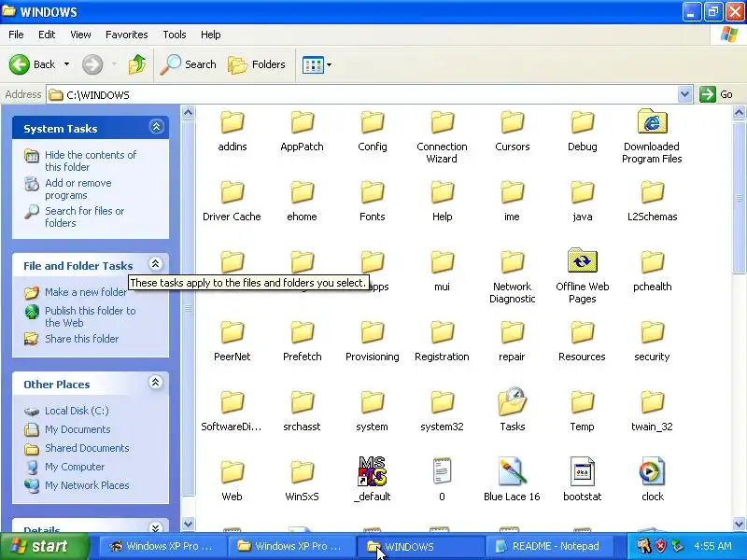Click Add or remove programs link

tap(78, 189)
